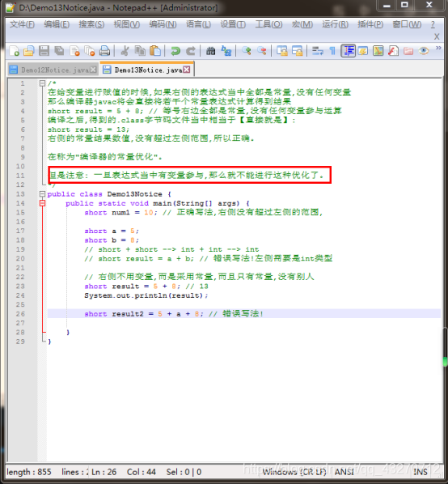Image resolution: width=448 pixels, height=484 pixels.
Task: Toggle the Monitoring eye icon
Action: [423, 51]
